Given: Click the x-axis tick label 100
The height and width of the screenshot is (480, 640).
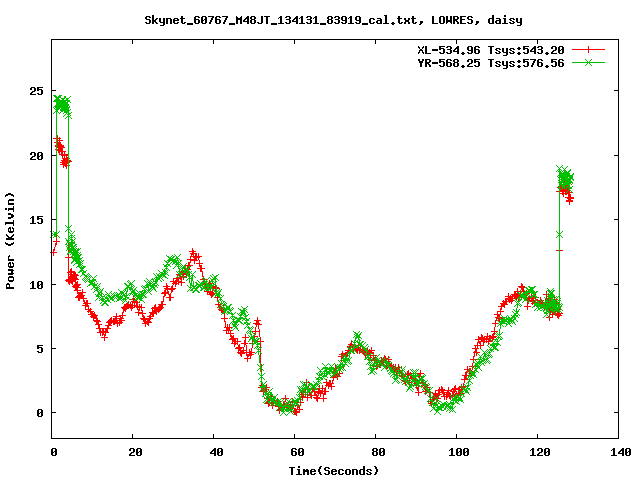Looking at the screenshot, I should click(x=459, y=452).
